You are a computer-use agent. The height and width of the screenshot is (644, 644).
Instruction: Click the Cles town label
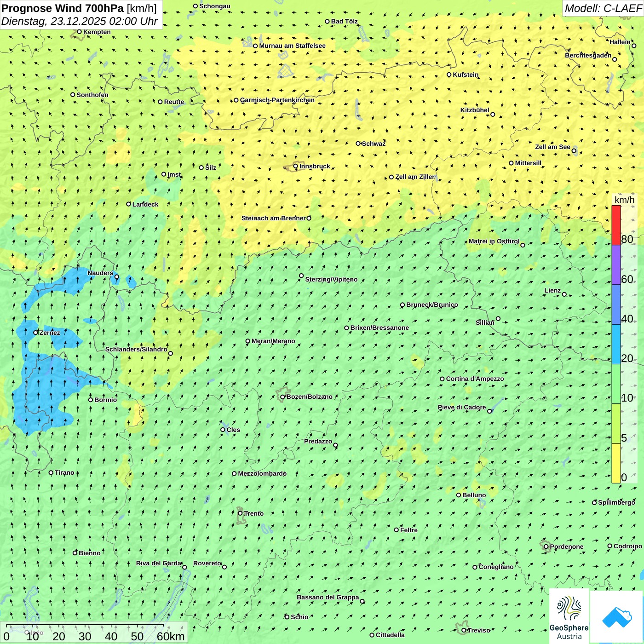click(233, 430)
